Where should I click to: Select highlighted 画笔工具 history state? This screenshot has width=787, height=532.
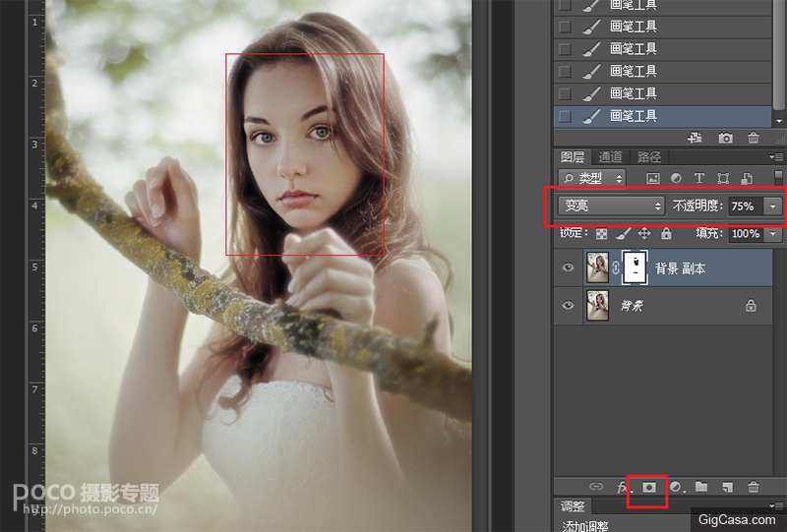coord(662,116)
